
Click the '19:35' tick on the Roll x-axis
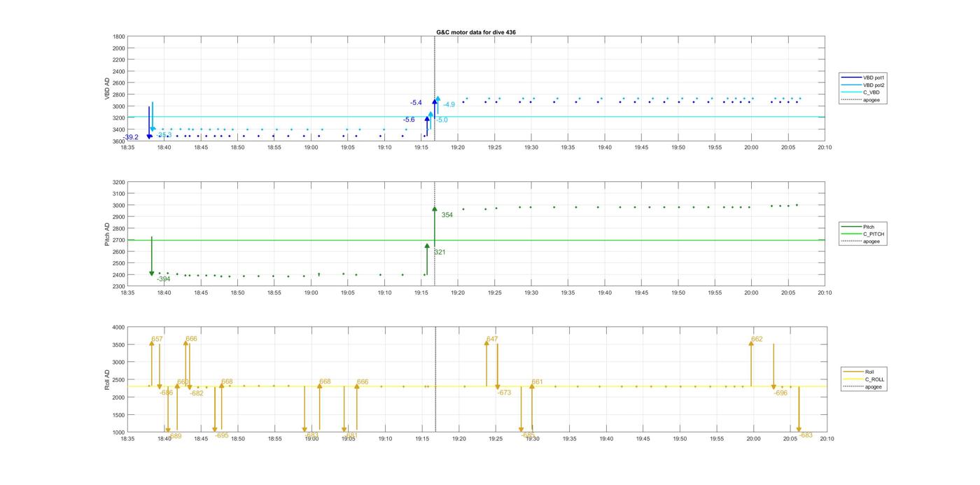pyautogui.click(x=569, y=439)
